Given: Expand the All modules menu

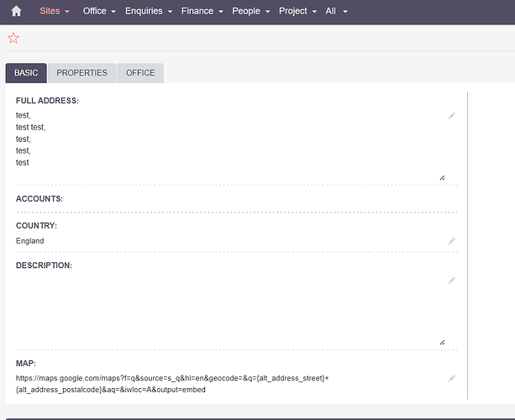Looking at the screenshot, I should pyautogui.click(x=336, y=11).
